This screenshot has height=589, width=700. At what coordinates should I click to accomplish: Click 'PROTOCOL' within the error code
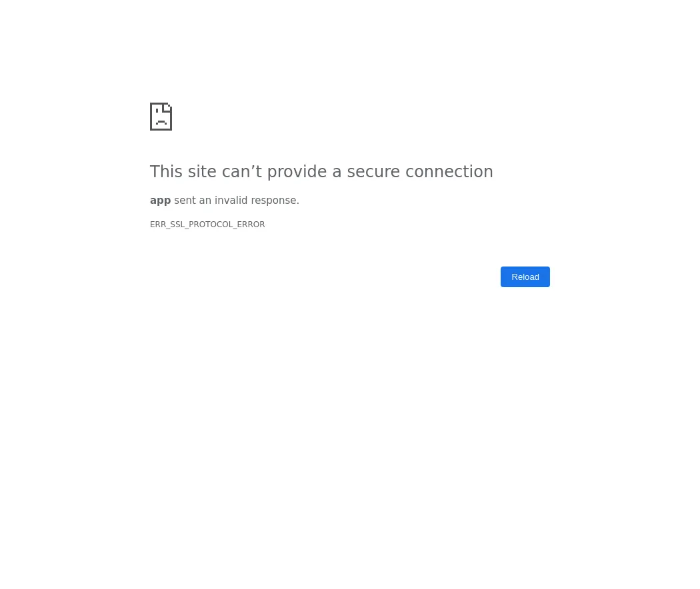click(210, 225)
